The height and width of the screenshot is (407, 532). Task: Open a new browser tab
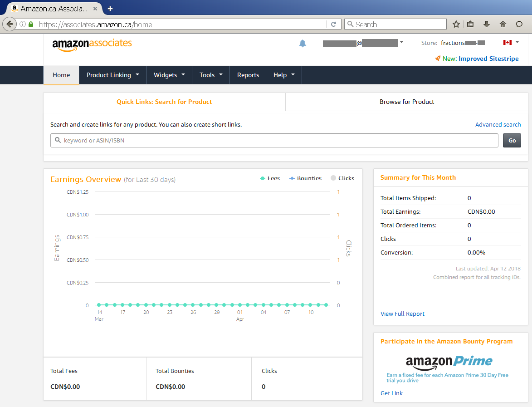[110, 9]
